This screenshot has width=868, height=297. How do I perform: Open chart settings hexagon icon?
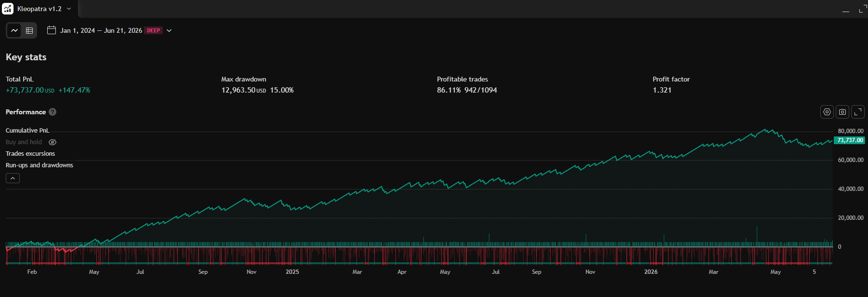(x=827, y=112)
